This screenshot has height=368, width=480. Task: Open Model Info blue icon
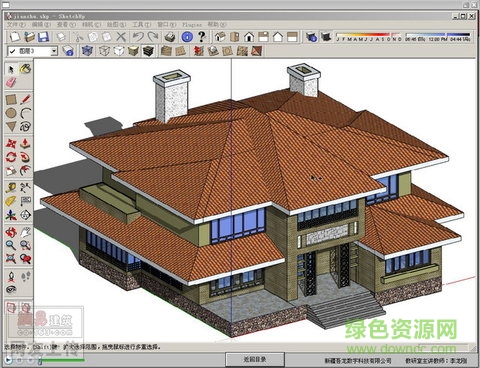click(187, 37)
